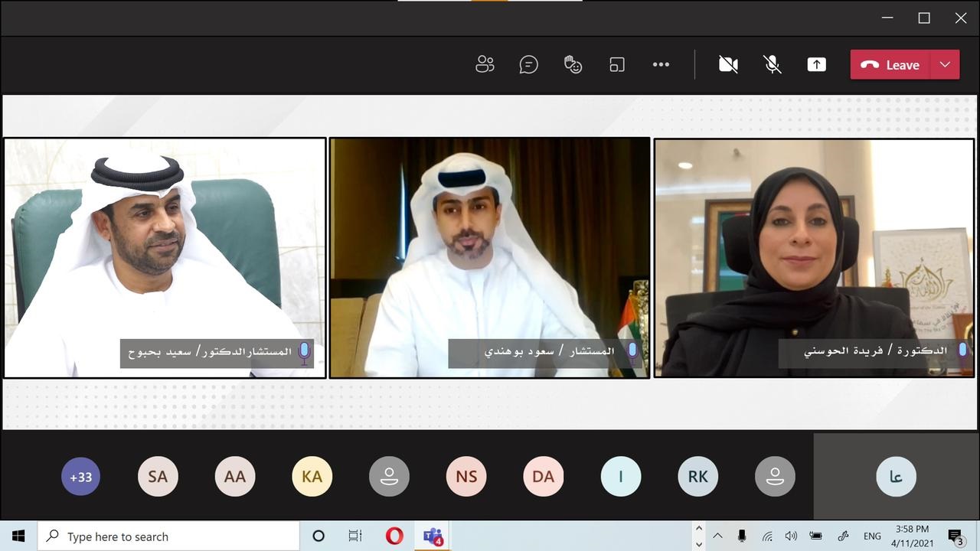Open Microsoft Teams from the taskbar
980x551 pixels.
click(433, 536)
